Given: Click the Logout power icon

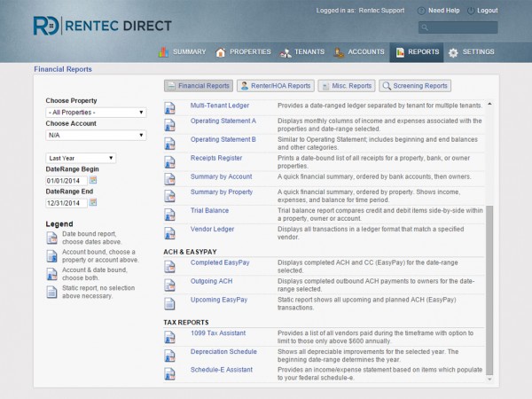Looking at the screenshot, I should (x=471, y=11).
